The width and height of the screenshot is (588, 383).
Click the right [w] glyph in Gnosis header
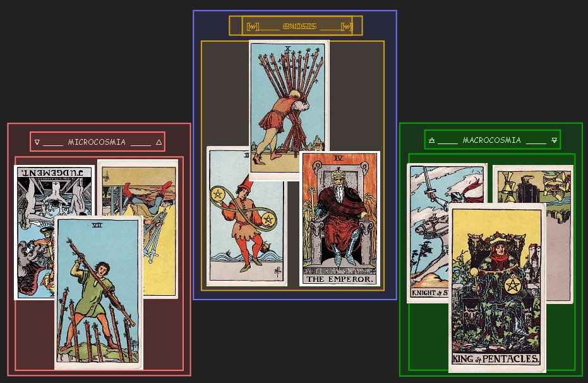347,27
